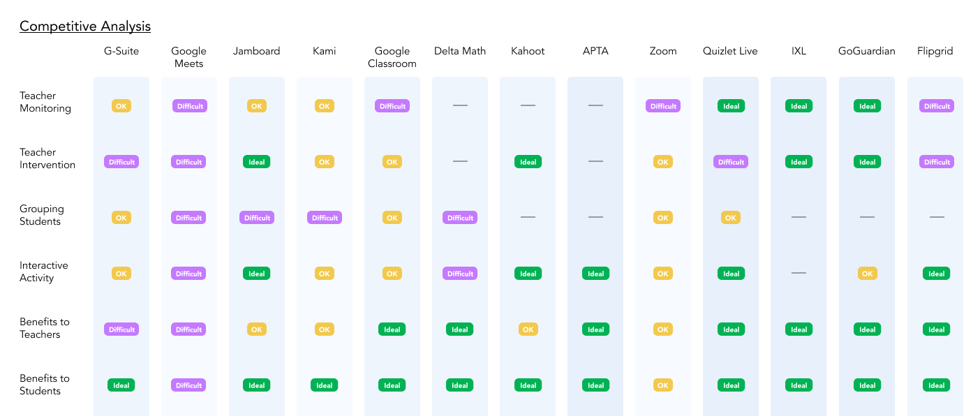The height and width of the screenshot is (416, 980).
Task: Select the Grouping Students row label
Action: click(x=41, y=215)
